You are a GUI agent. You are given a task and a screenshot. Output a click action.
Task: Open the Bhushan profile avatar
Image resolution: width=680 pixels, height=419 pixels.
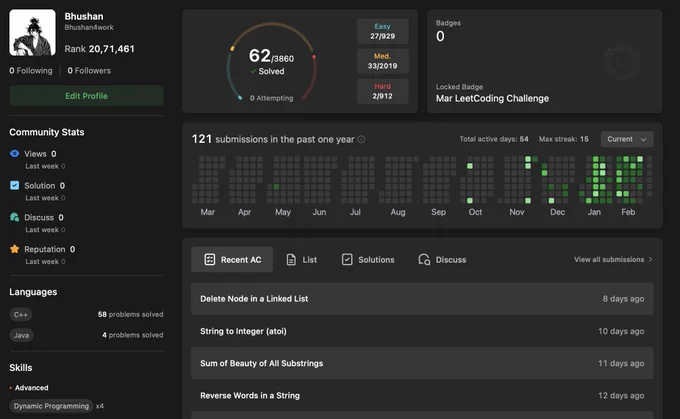click(33, 33)
